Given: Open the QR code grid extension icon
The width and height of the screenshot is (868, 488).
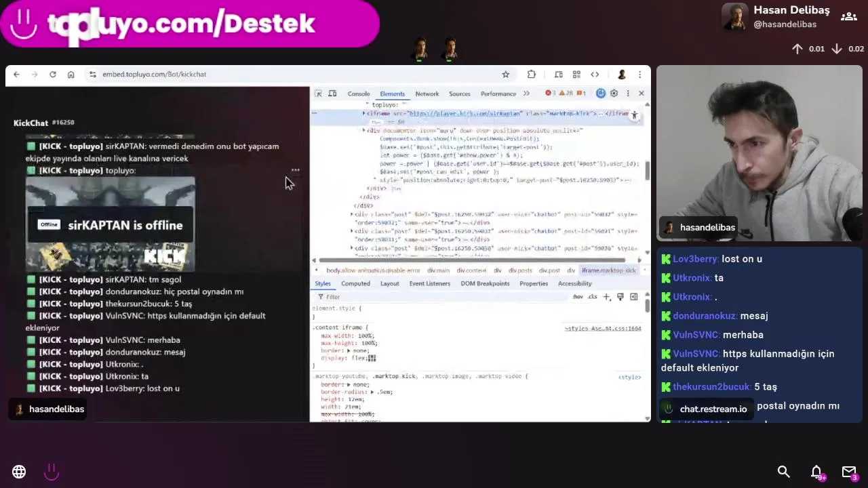Looking at the screenshot, I should click(x=576, y=75).
